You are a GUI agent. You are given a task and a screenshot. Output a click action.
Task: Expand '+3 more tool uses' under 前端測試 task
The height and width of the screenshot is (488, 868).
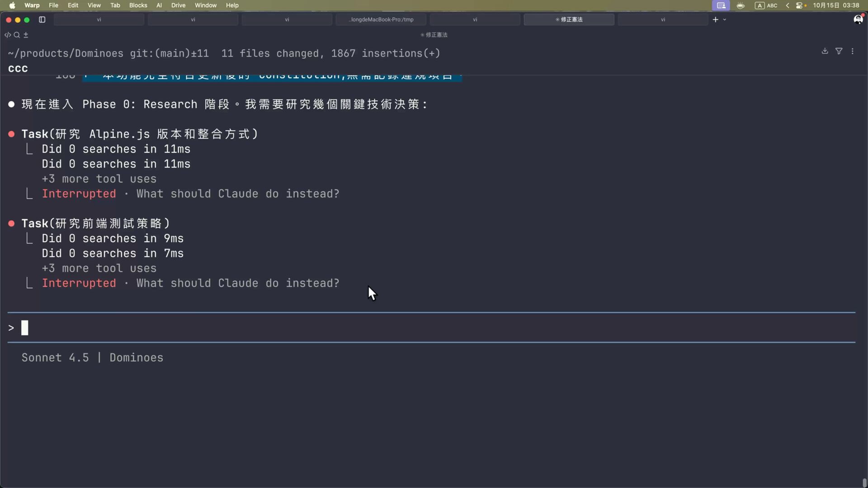point(99,268)
